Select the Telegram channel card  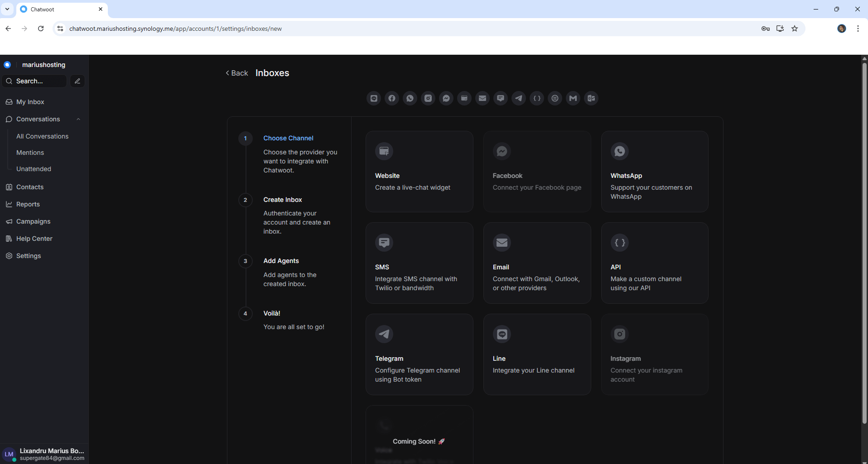tap(419, 354)
